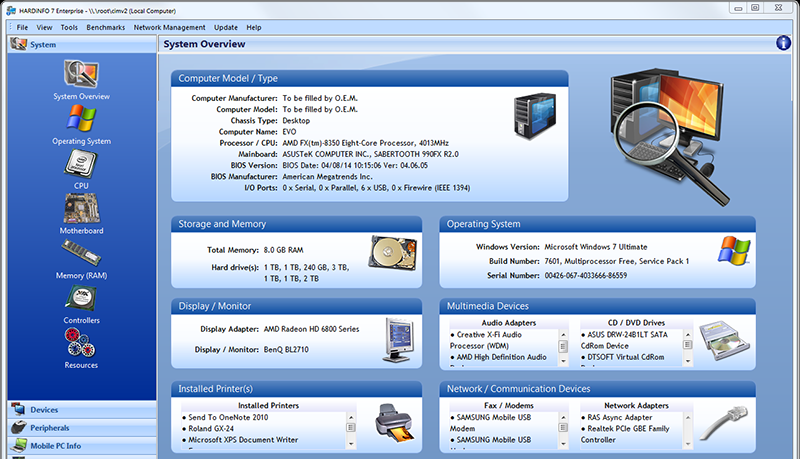800x459 pixels.
Task: Select ASUS DRW-24B1LT SATA CdRom entry
Action: click(624, 340)
